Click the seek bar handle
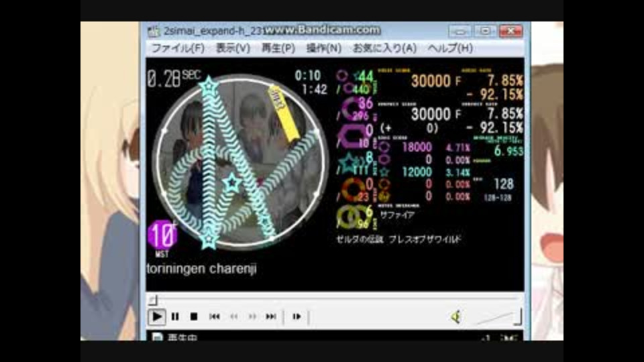The height and width of the screenshot is (362, 644). pos(152,300)
